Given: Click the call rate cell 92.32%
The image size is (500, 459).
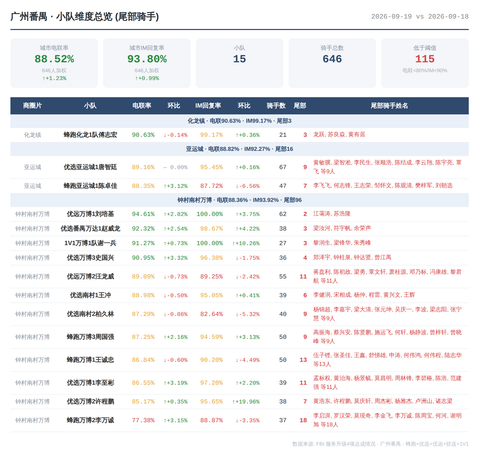Looking at the screenshot, I should pyautogui.click(x=143, y=229).
